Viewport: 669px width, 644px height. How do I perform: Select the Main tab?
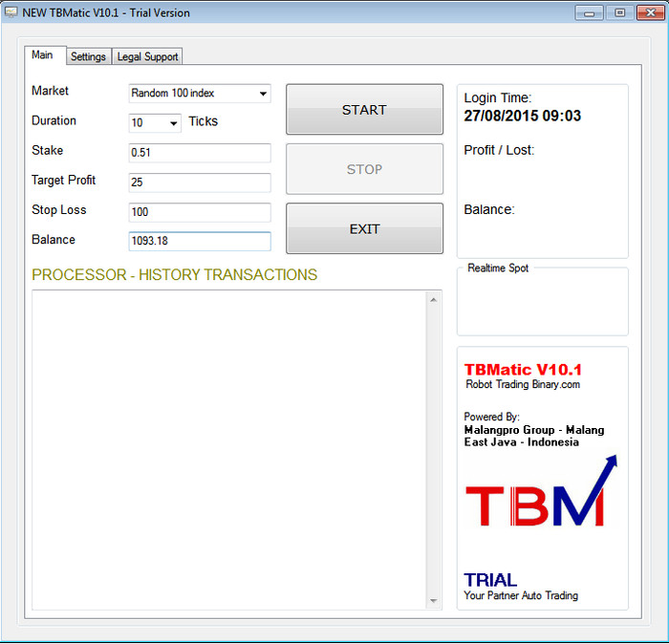(43, 55)
